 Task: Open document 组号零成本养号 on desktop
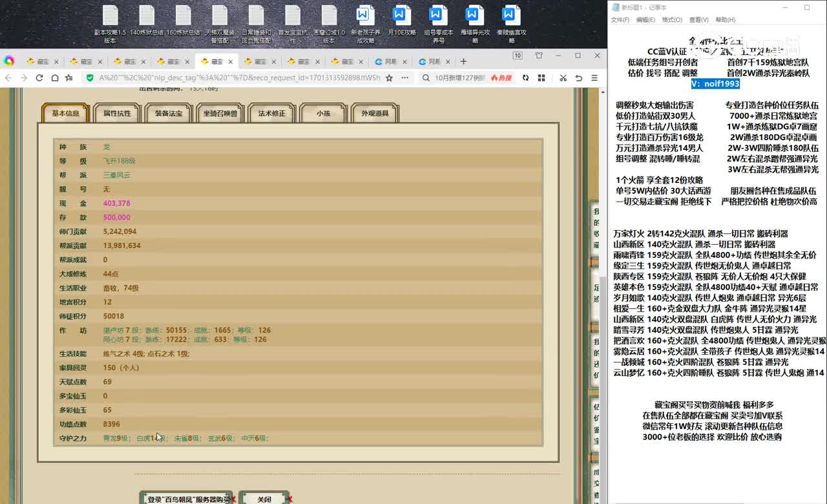click(439, 25)
